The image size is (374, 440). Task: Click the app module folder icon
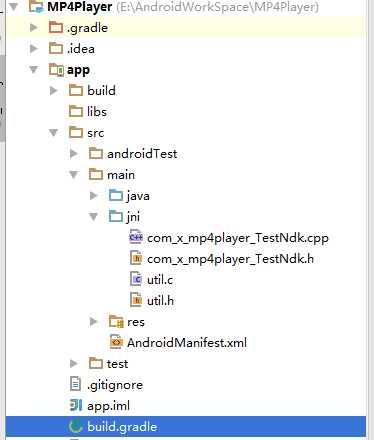coord(56,70)
